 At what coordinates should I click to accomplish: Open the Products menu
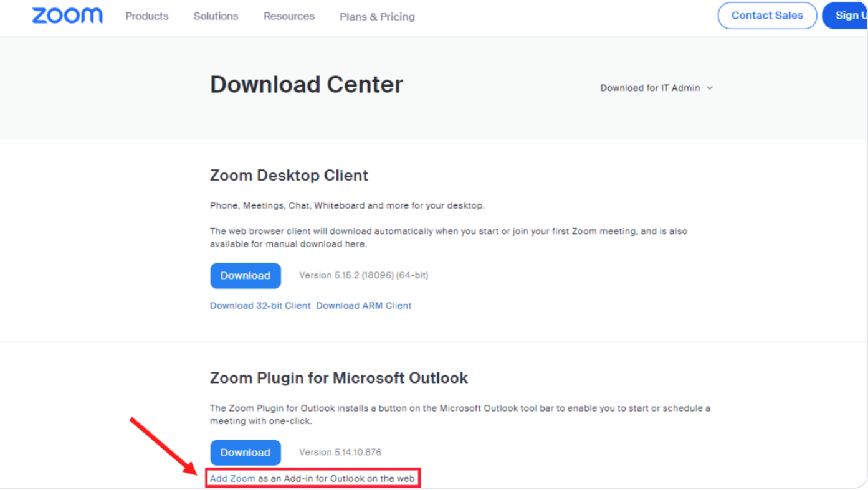pos(146,16)
